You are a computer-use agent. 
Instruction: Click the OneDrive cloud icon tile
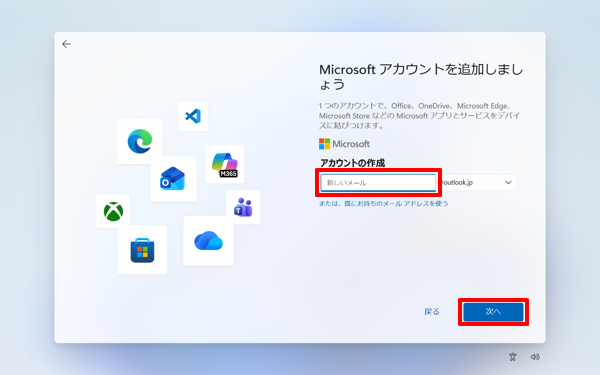[209, 241]
